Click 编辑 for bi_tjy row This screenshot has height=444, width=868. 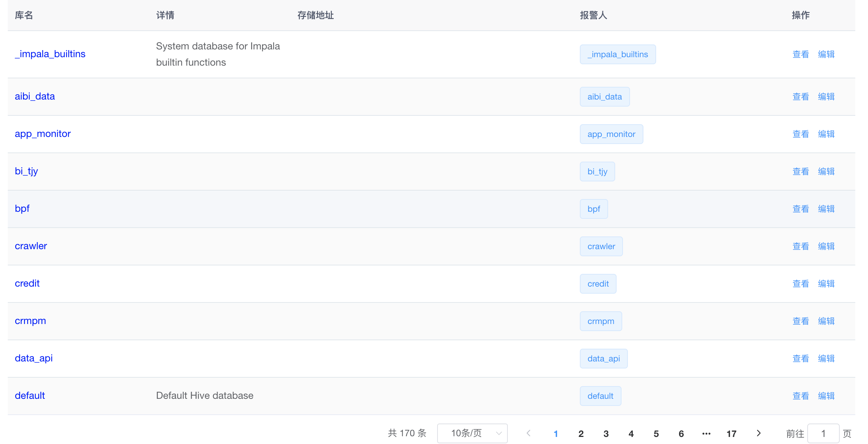[x=826, y=172]
